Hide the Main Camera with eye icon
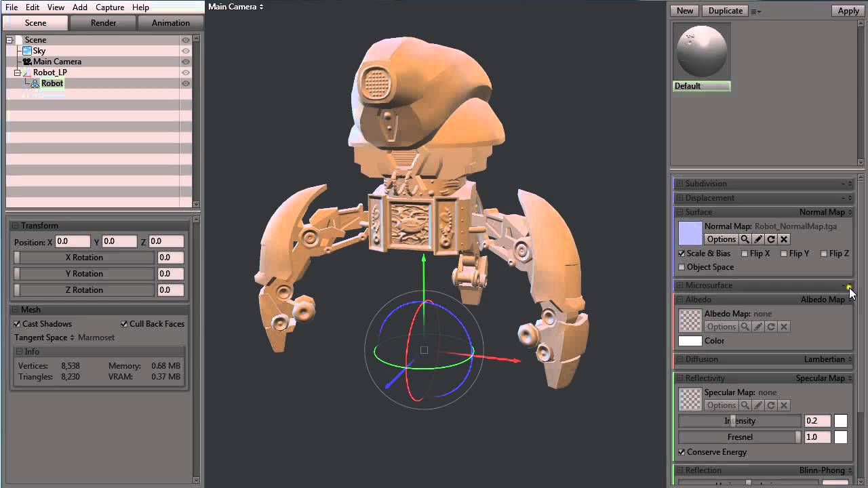Viewport: 868px width, 488px height. (x=185, y=62)
